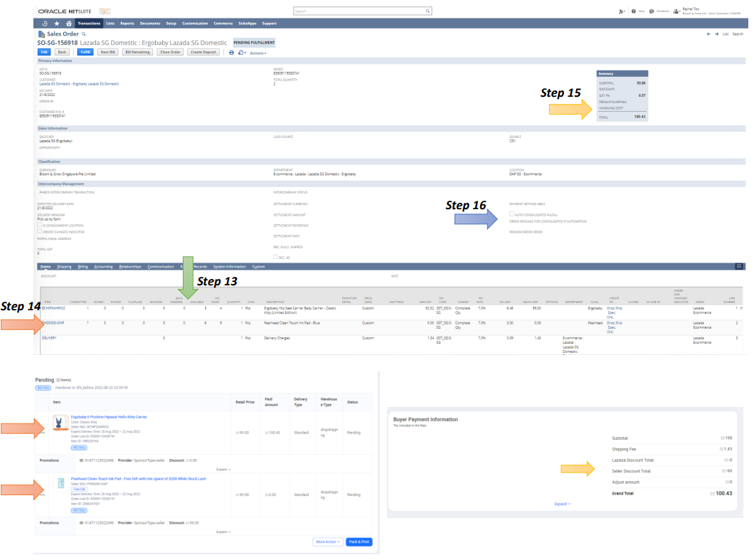Go to the Home house icon
The image size is (754, 560).
[x=69, y=23]
